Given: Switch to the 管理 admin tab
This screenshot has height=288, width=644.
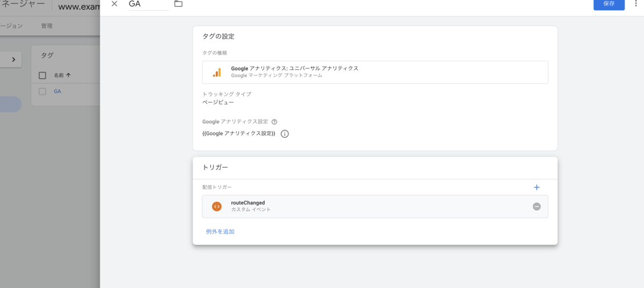Looking at the screenshot, I should click(x=47, y=26).
